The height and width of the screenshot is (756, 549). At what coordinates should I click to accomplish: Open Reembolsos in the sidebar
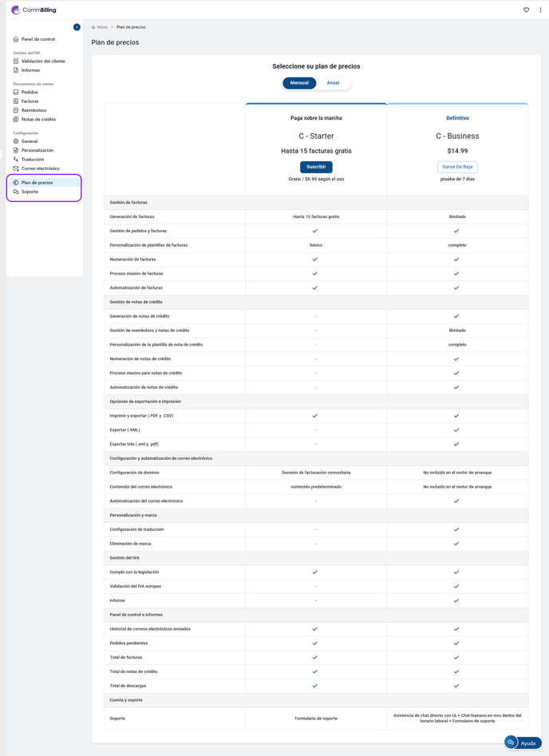(x=34, y=110)
